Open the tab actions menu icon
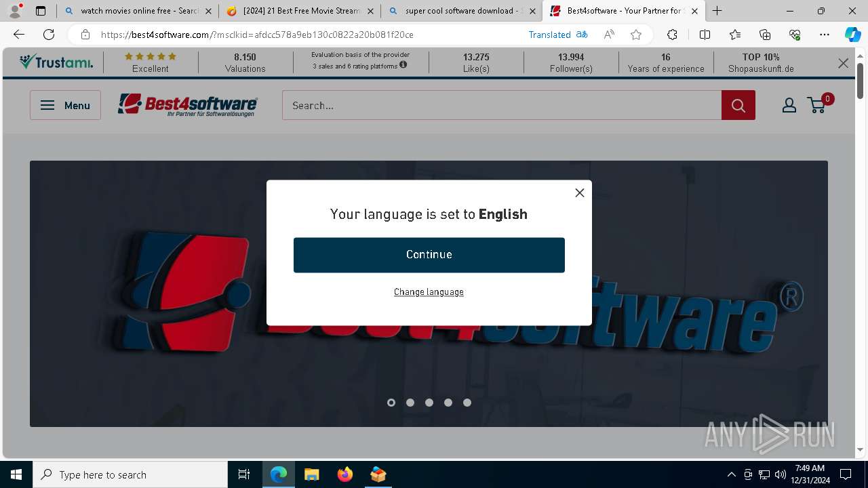 41,11
